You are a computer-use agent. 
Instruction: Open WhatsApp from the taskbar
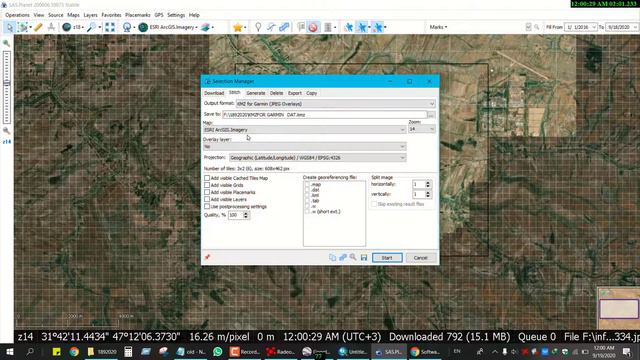pyautogui.click(x=218, y=351)
